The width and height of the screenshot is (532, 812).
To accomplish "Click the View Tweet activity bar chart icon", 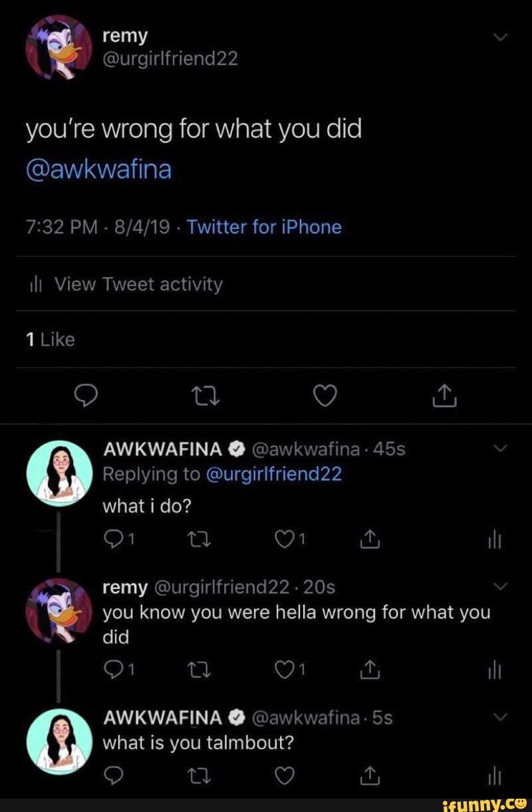I will (36, 284).
